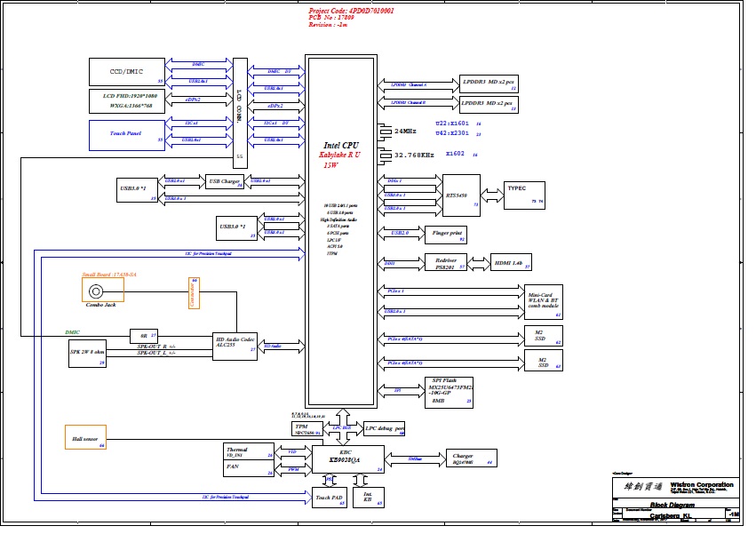
Task: Select the Thermal block
Action: (x=249, y=451)
